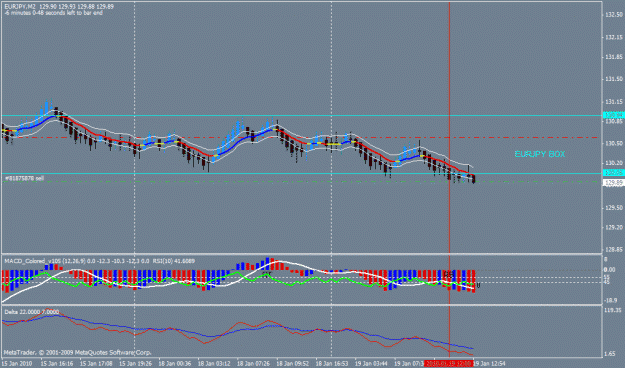Image resolution: width=625 pixels, height=368 pixels.
Task: Click the 15 Jan 19:26 time label
Action: point(136,364)
